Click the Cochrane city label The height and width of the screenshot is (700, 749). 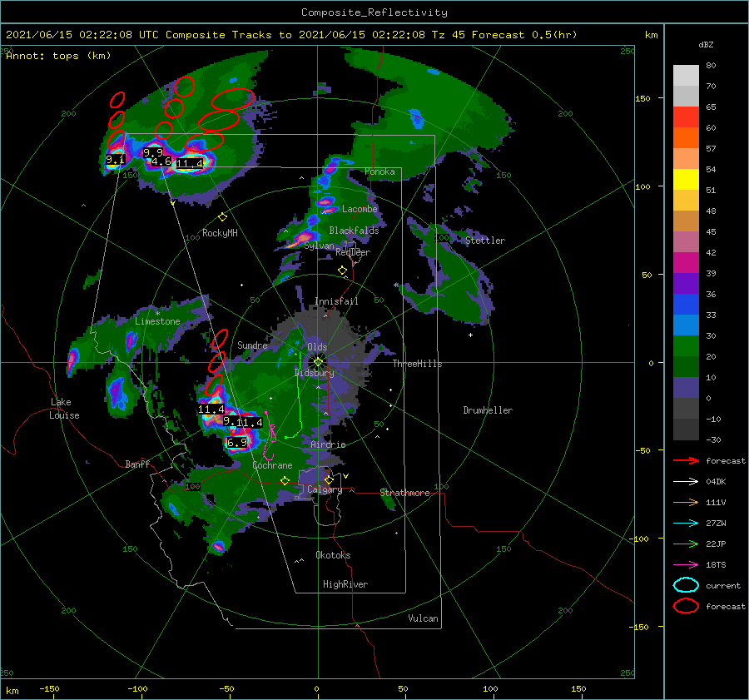(272, 465)
